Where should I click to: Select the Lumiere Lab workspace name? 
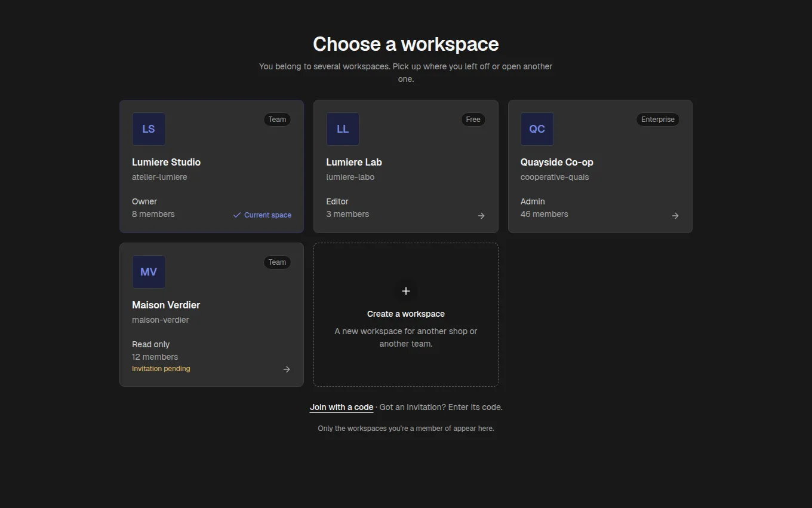tap(354, 162)
